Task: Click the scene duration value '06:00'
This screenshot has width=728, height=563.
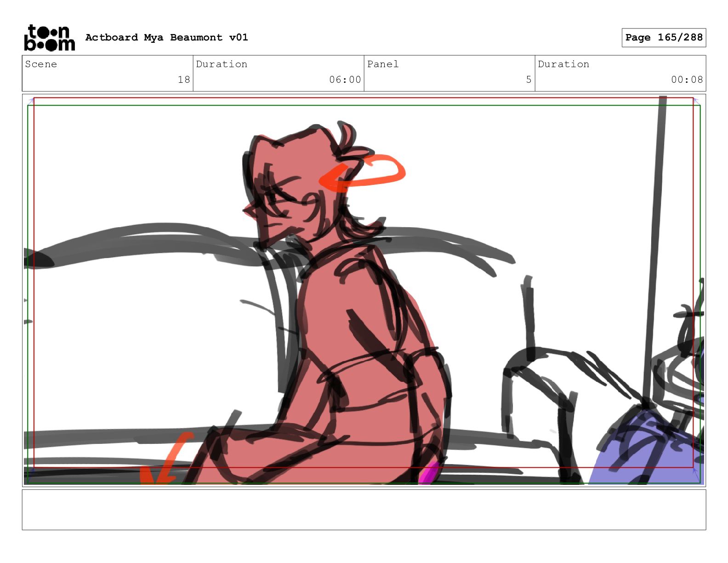Action: tap(345, 80)
